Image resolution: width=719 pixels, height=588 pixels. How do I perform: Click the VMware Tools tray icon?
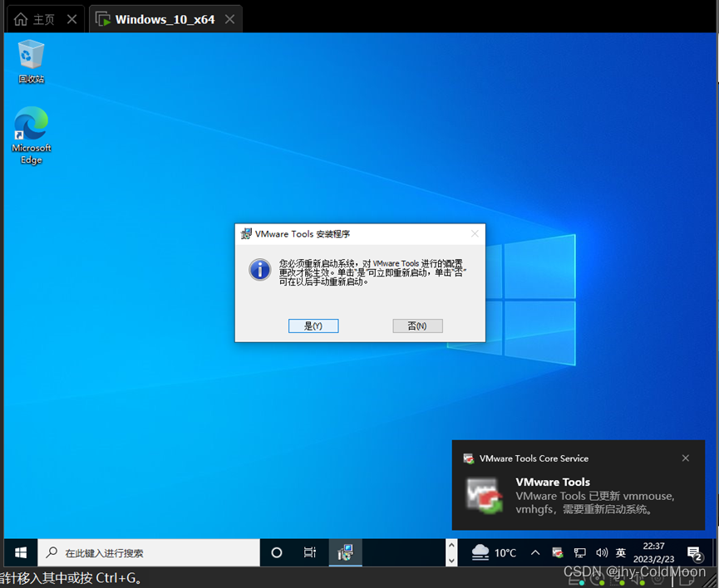pos(557,552)
